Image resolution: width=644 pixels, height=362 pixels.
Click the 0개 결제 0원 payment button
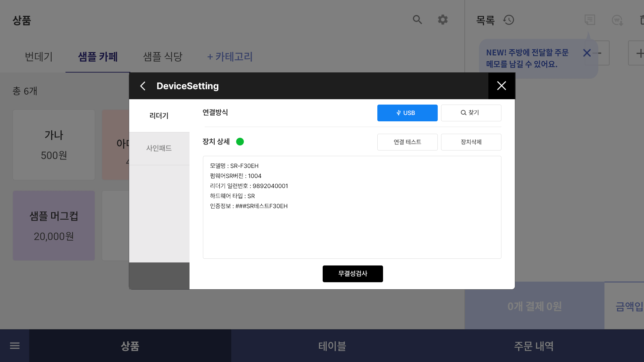point(534,306)
